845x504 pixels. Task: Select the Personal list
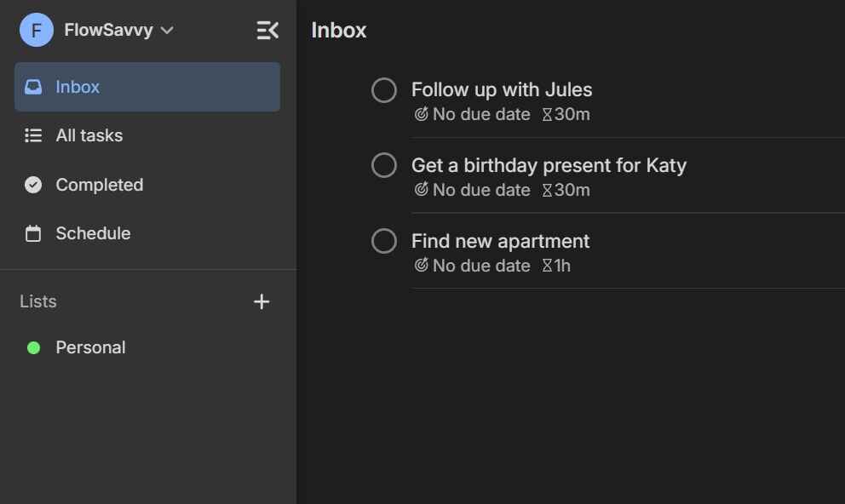pos(90,347)
